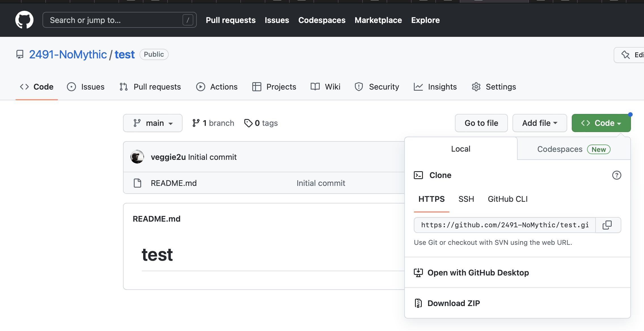Click the Insights graph icon
The width and height of the screenshot is (644, 331).
click(x=418, y=87)
